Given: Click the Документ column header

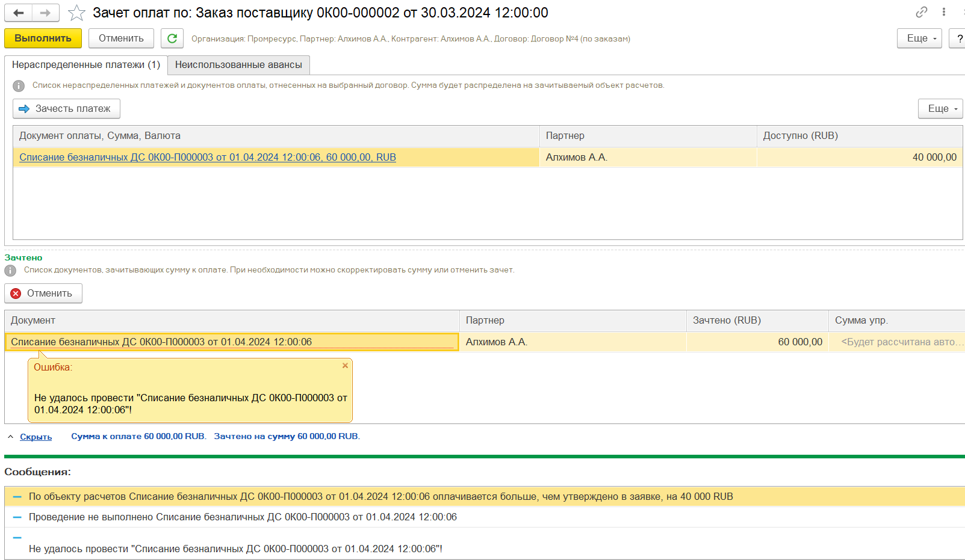Looking at the screenshot, I should (232, 321).
